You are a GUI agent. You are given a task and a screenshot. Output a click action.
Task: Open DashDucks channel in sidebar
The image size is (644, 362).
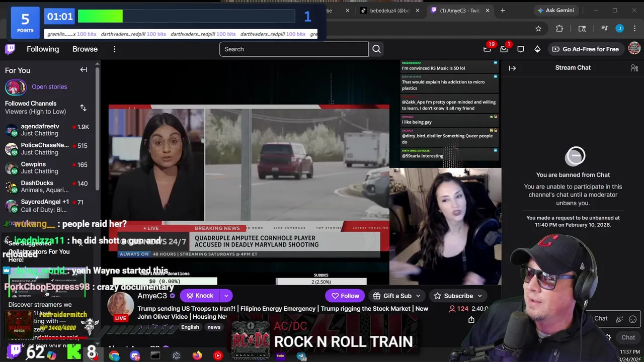(x=48, y=187)
